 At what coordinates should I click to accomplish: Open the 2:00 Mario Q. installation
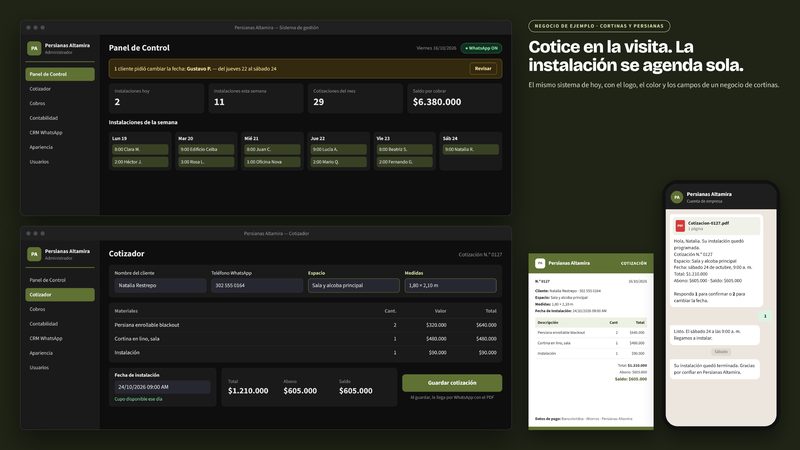point(338,162)
